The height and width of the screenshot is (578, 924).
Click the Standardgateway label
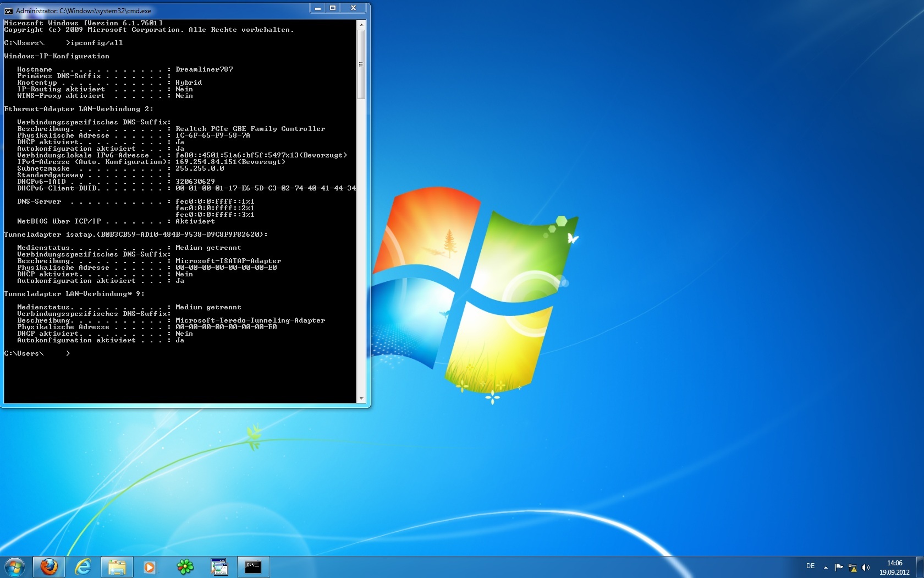pyautogui.click(x=50, y=175)
